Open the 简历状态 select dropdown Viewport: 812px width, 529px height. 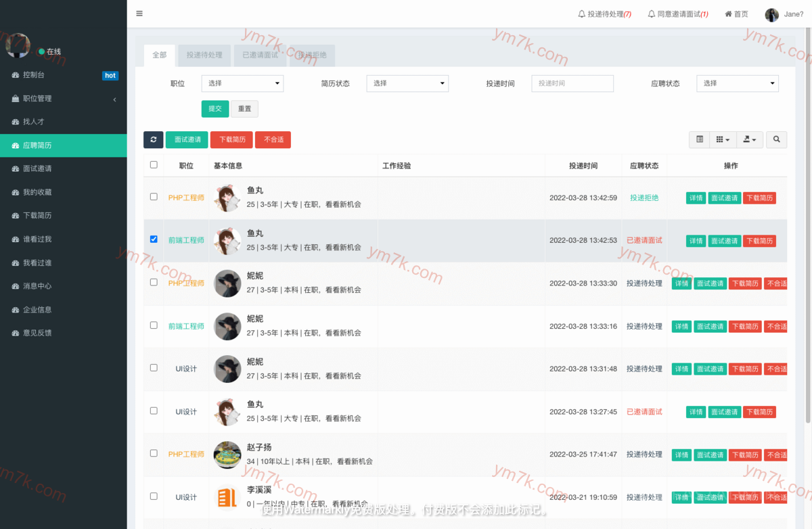pos(407,83)
